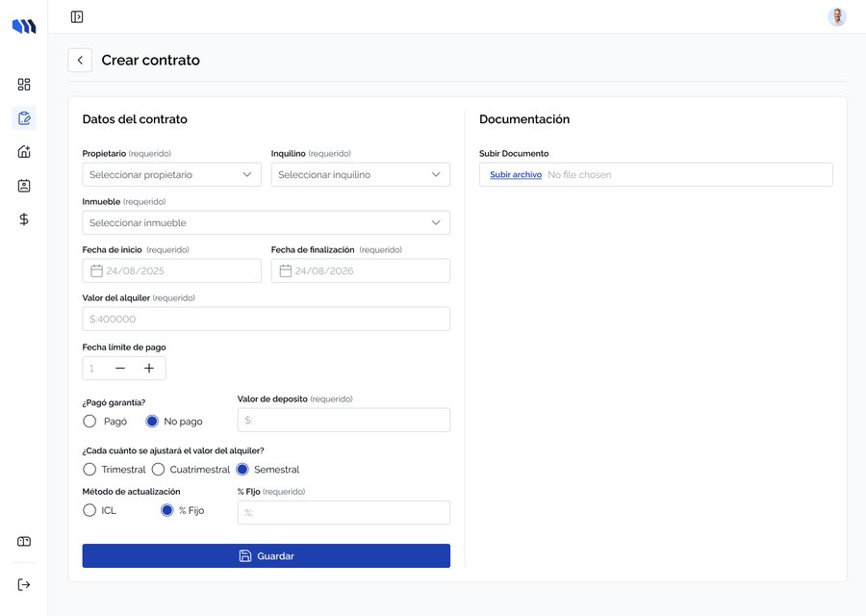Focus the Valor del alquiler field
Screen dimensions: 866x616
267,319
